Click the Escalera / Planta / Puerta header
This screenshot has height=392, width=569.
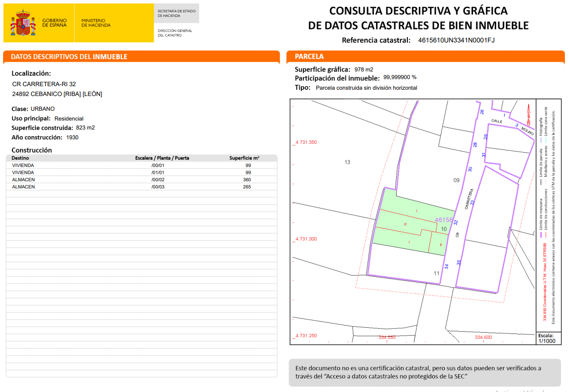tap(162, 158)
